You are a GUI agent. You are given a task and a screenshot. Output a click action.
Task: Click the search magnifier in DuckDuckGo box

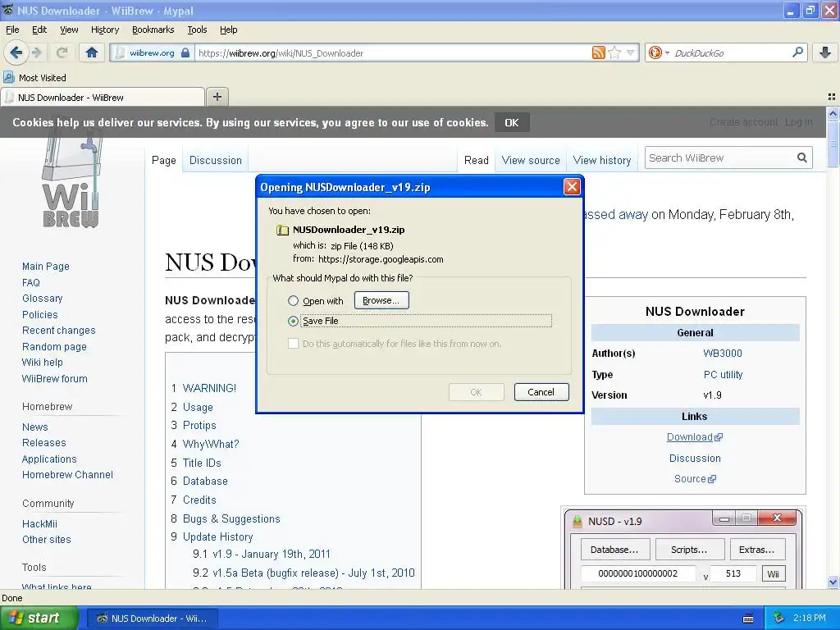point(797,52)
